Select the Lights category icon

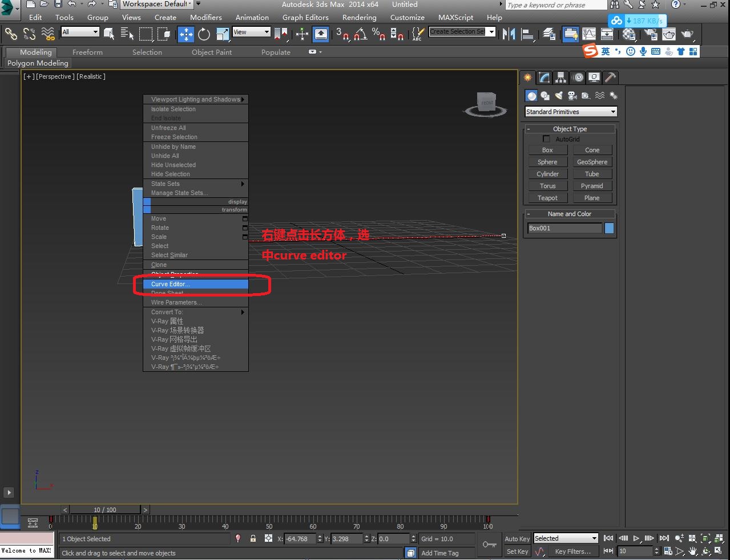559,96
